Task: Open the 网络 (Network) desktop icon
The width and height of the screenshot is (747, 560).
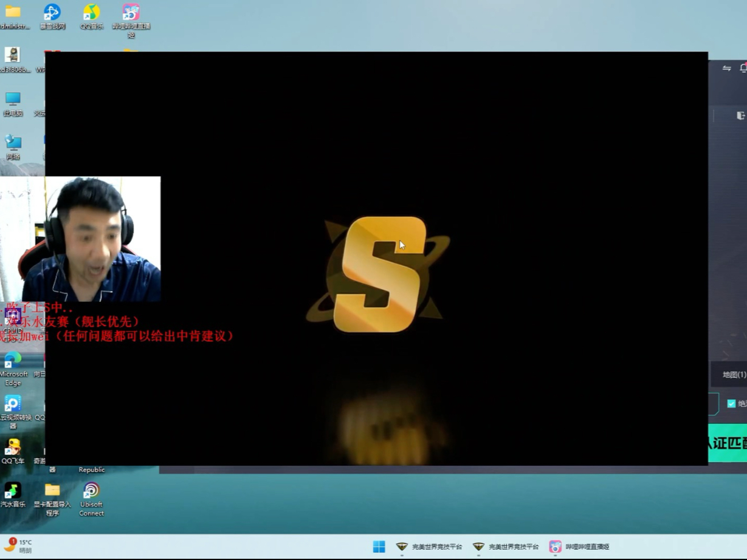Action: tap(13, 148)
